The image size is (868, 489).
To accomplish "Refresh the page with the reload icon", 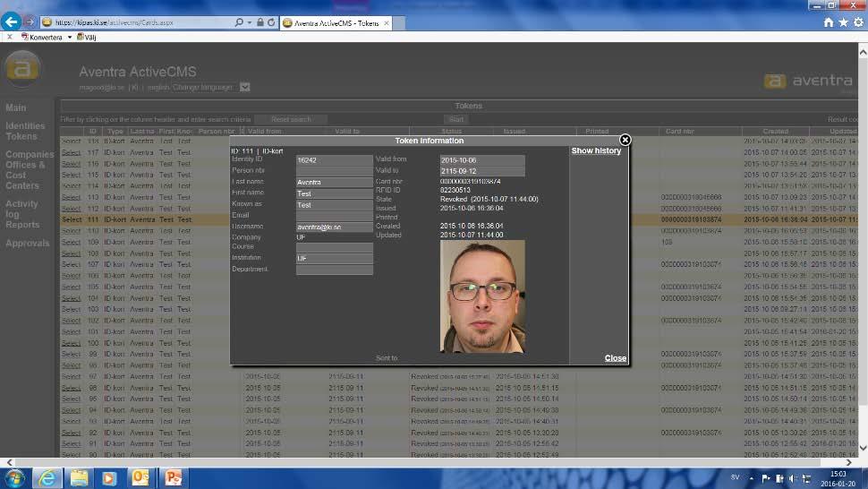I will tap(271, 22).
